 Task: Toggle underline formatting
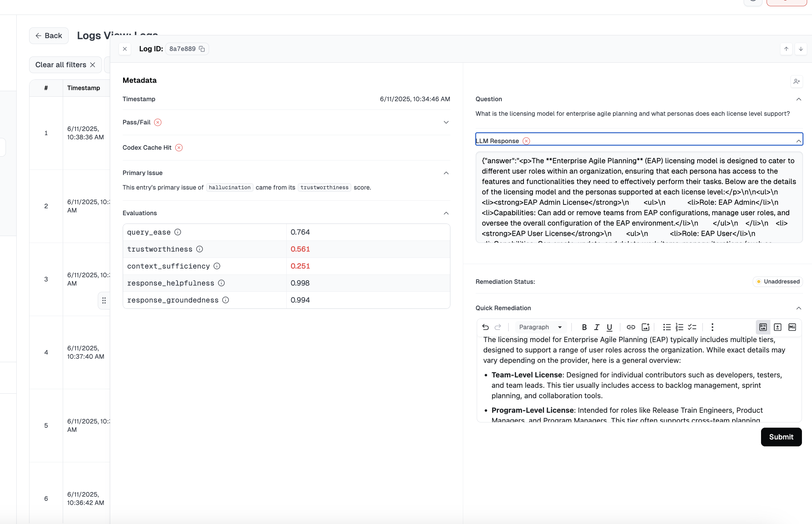coord(609,327)
